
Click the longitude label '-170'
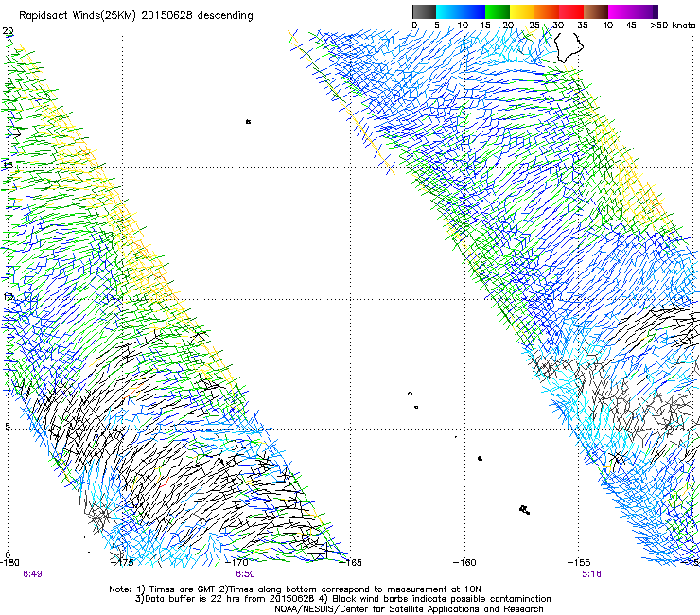coord(236,562)
